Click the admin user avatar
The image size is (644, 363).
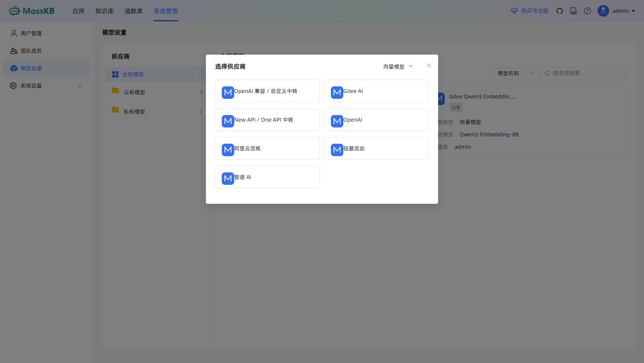point(603,11)
